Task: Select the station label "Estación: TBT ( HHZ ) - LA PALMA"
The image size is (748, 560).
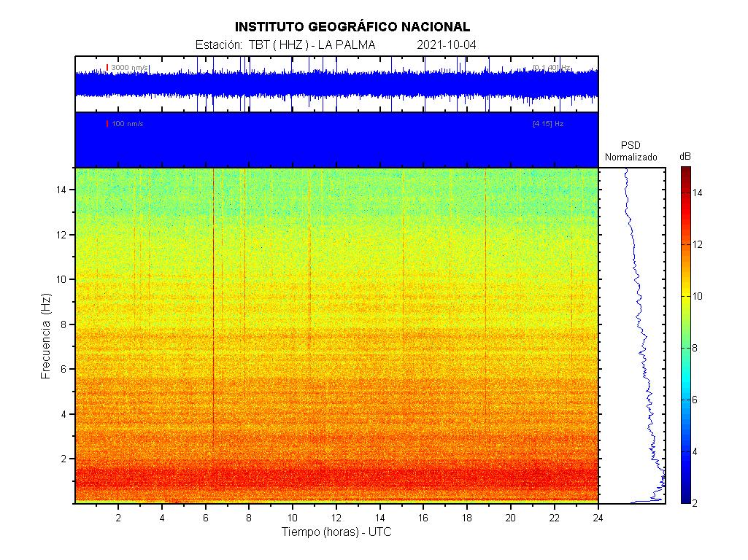Action: (x=285, y=44)
